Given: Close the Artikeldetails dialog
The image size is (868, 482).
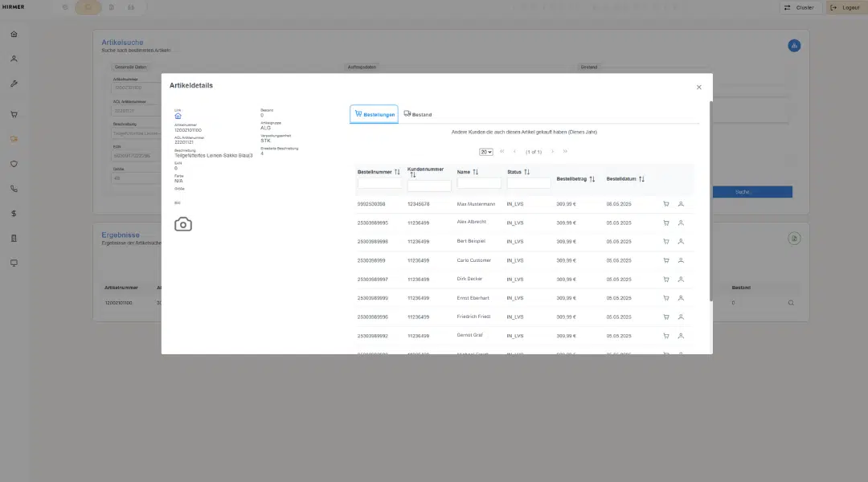Looking at the screenshot, I should 698,88.
